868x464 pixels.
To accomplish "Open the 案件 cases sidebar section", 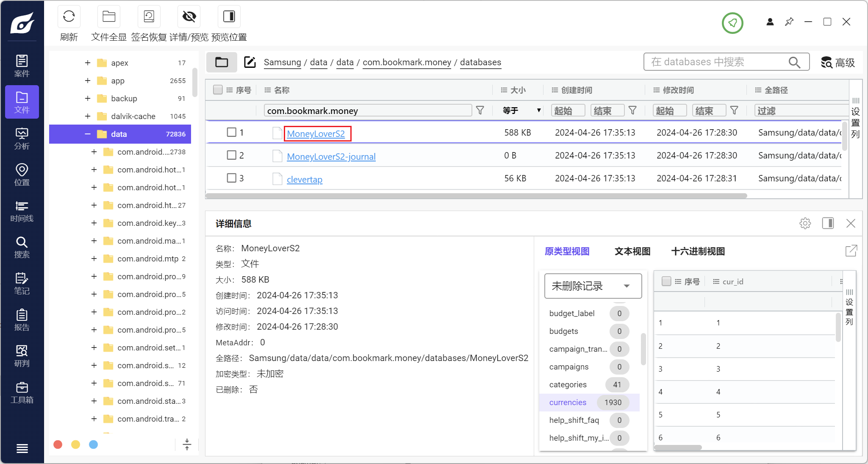I will tap(22, 66).
